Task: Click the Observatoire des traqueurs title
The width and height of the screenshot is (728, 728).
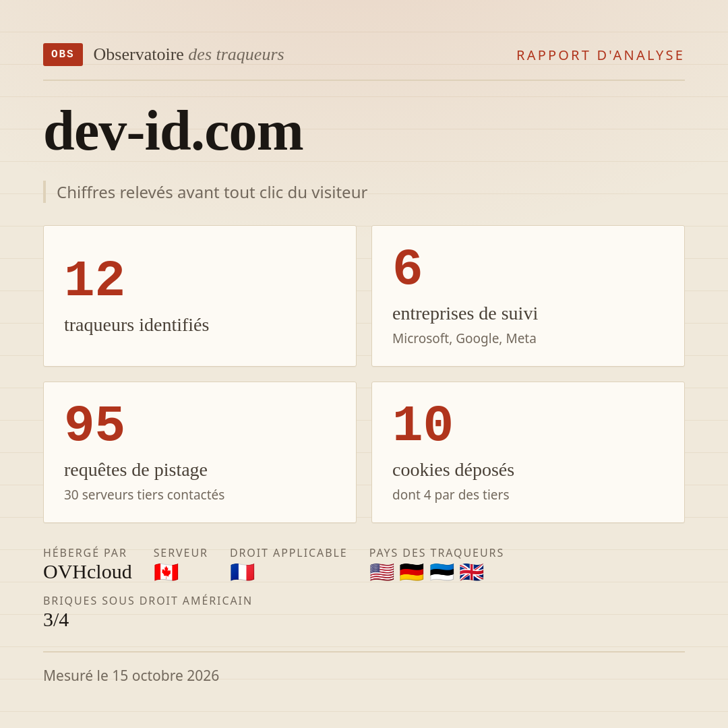Action: click(189, 55)
